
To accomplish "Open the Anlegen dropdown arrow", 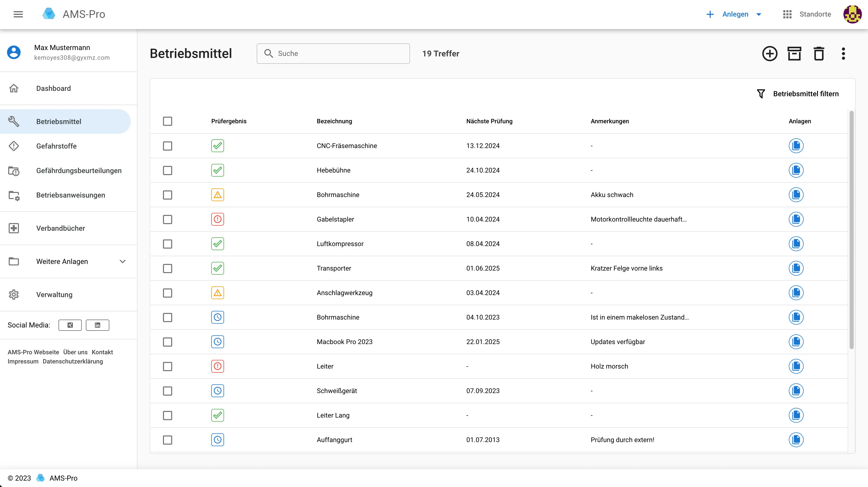I will [x=759, y=14].
